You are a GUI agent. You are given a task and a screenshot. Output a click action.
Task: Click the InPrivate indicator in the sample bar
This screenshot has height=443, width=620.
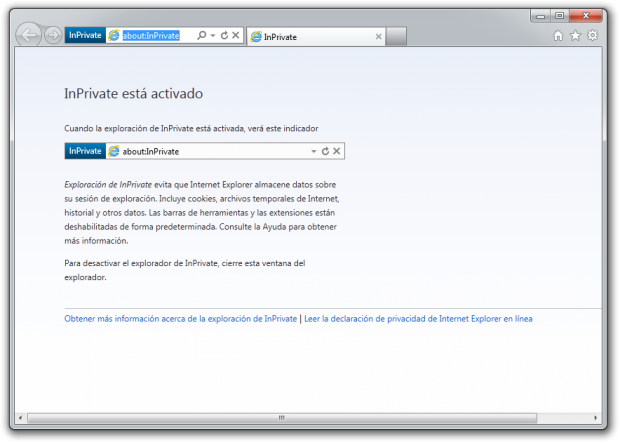tap(85, 151)
